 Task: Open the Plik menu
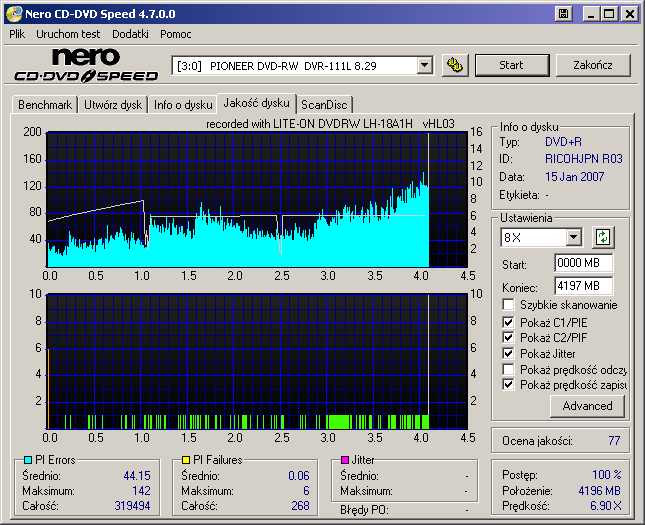[17, 34]
